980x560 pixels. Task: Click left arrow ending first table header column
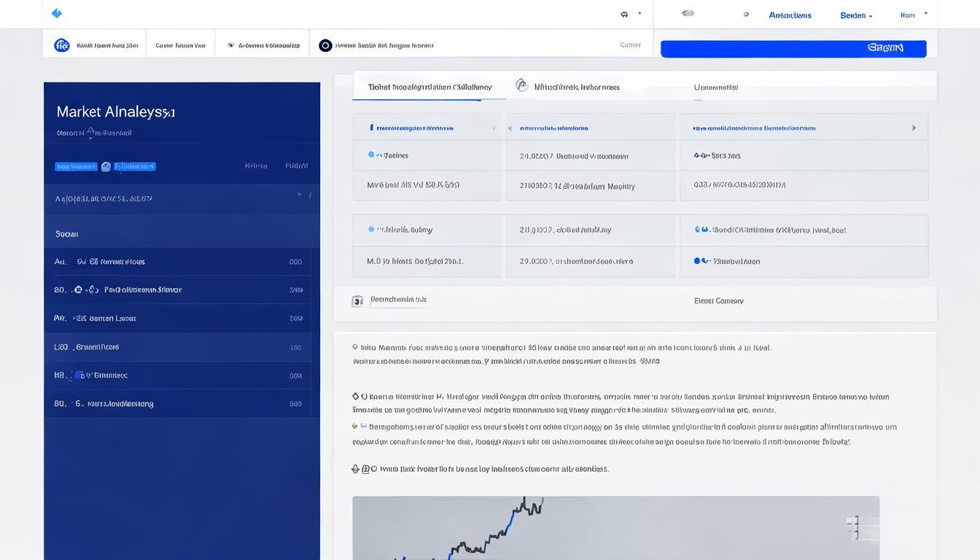pyautogui.click(x=494, y=128)
